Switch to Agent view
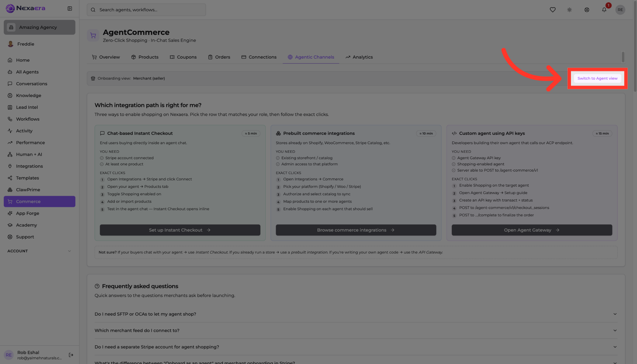 pyautogui.click(x=597, y=78)
